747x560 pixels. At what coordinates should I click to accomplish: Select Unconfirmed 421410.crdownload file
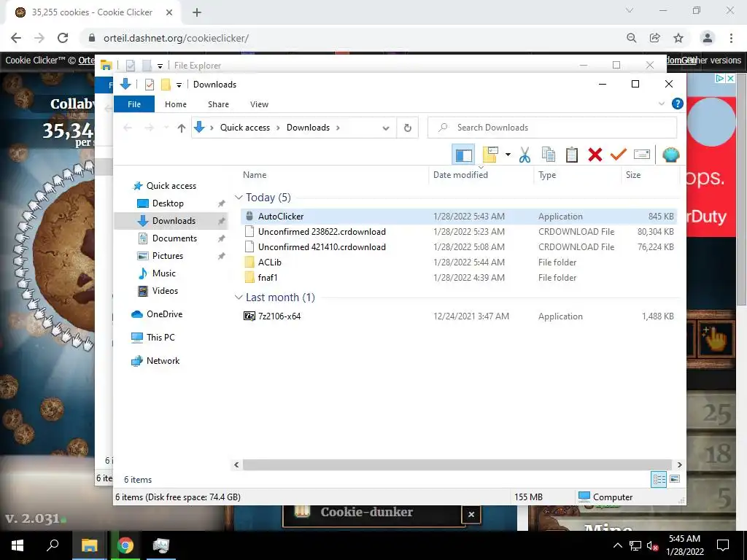point(458,247)
